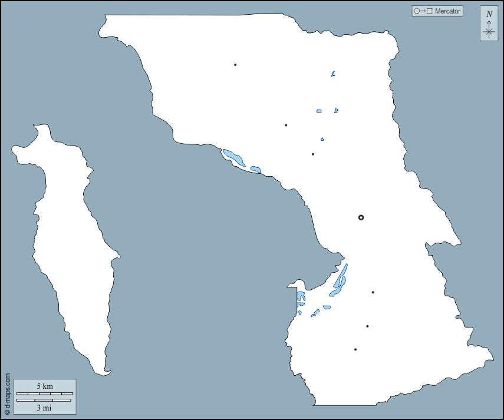Click the north arrow compass icon
This screenshot has height=420, width=504.
(x=489, y=31)
